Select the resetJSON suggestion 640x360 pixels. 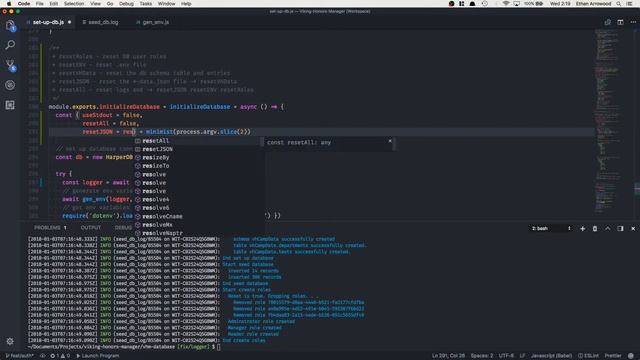199,149
